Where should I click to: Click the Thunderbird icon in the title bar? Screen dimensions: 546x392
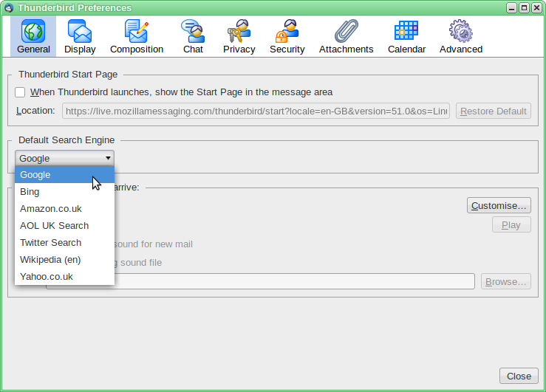9,7
